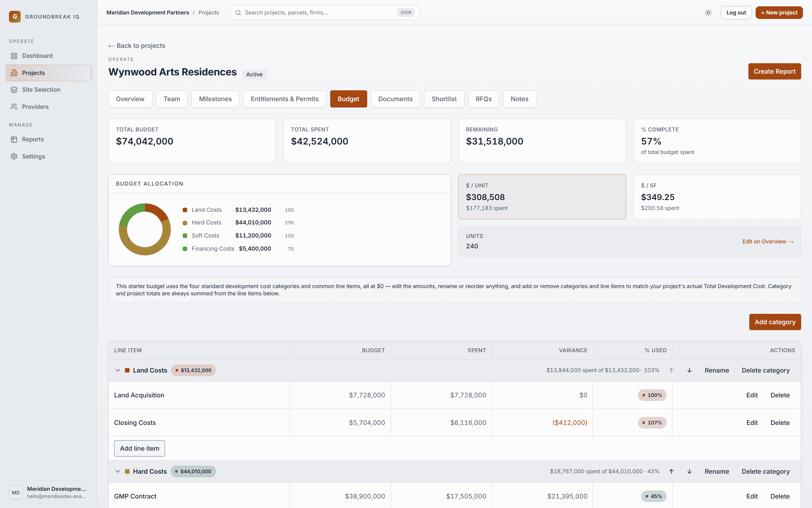Go to Providers in the sidebar

point(48,107)
